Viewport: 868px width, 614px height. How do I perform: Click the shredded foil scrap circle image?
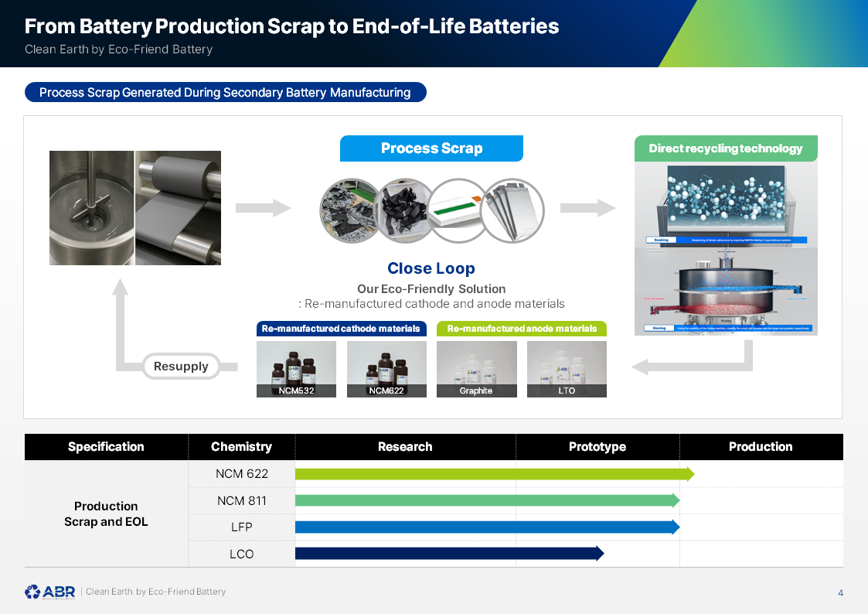[x=350, y=210]
